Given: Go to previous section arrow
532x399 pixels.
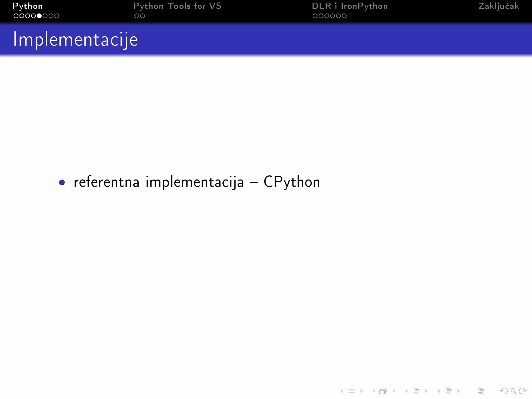Looking at the screenshot, I should 438,391.
